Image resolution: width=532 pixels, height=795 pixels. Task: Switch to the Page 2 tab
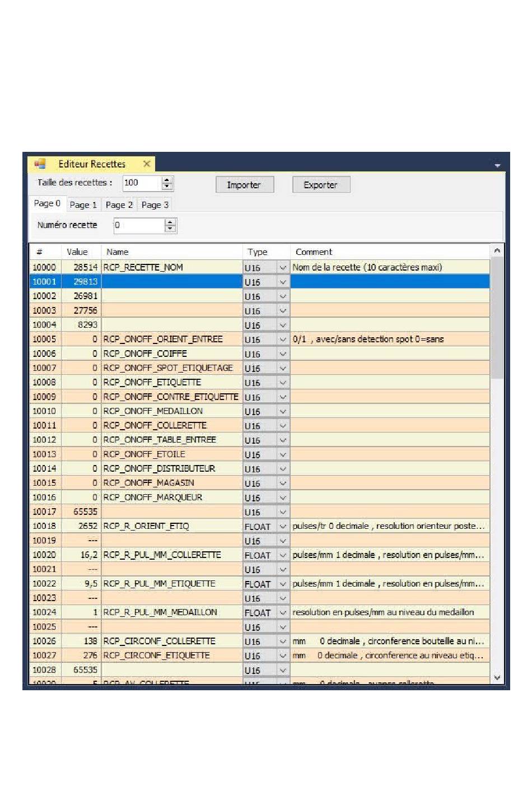(x=119, y=205)
